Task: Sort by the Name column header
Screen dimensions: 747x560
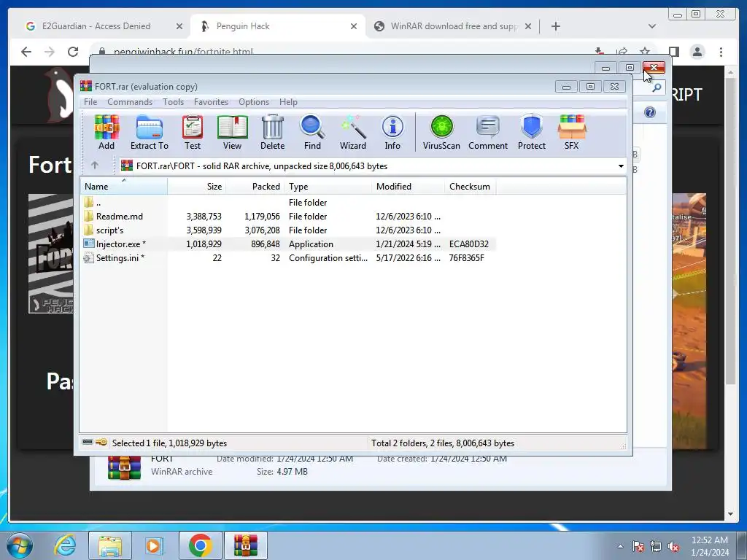Action: pos(123,186)
